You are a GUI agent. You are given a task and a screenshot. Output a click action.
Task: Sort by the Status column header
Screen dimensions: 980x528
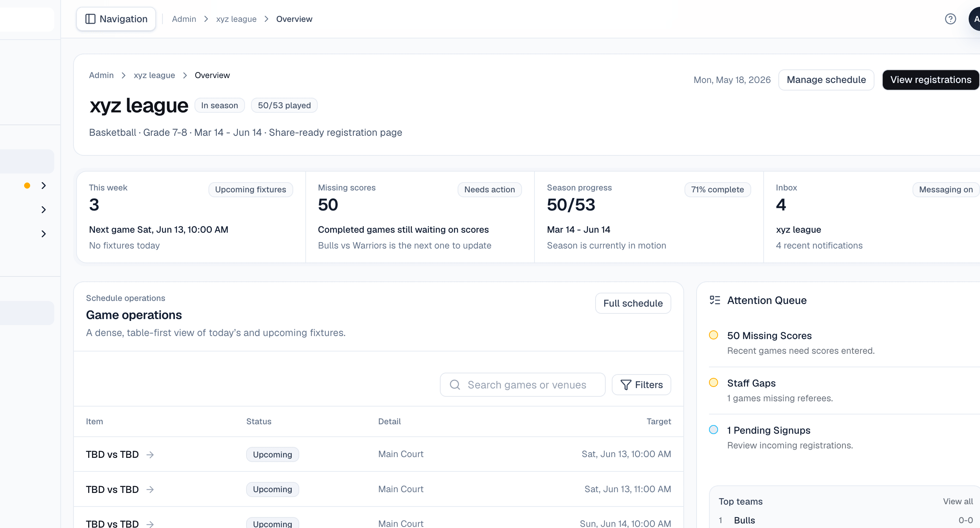click(259, 421)
